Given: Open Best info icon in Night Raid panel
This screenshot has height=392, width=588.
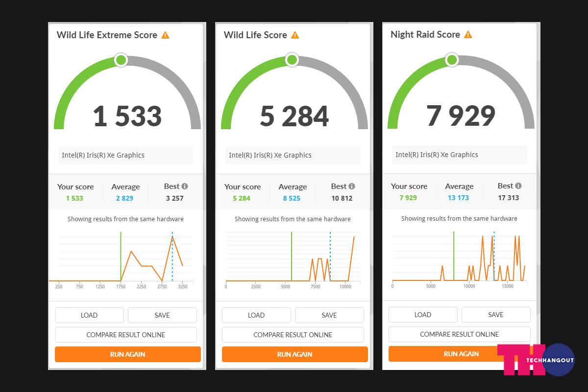Looking at the screenshot, I should [x=518, y=186].
